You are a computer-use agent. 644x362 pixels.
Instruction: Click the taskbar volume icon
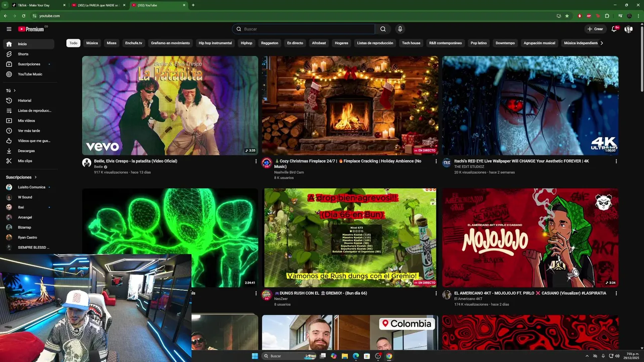coord(618,356)
